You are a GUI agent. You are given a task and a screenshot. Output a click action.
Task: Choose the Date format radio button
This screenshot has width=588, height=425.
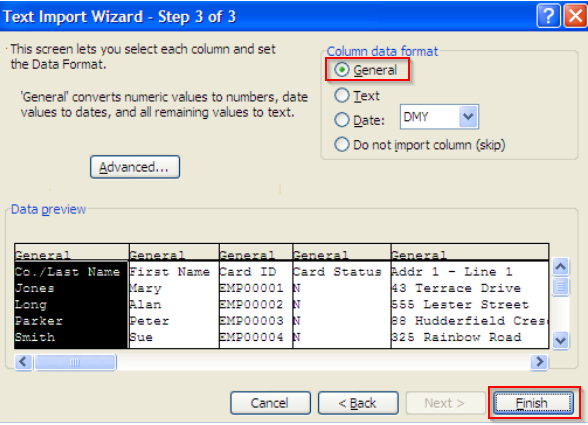(x=342, y=120)
